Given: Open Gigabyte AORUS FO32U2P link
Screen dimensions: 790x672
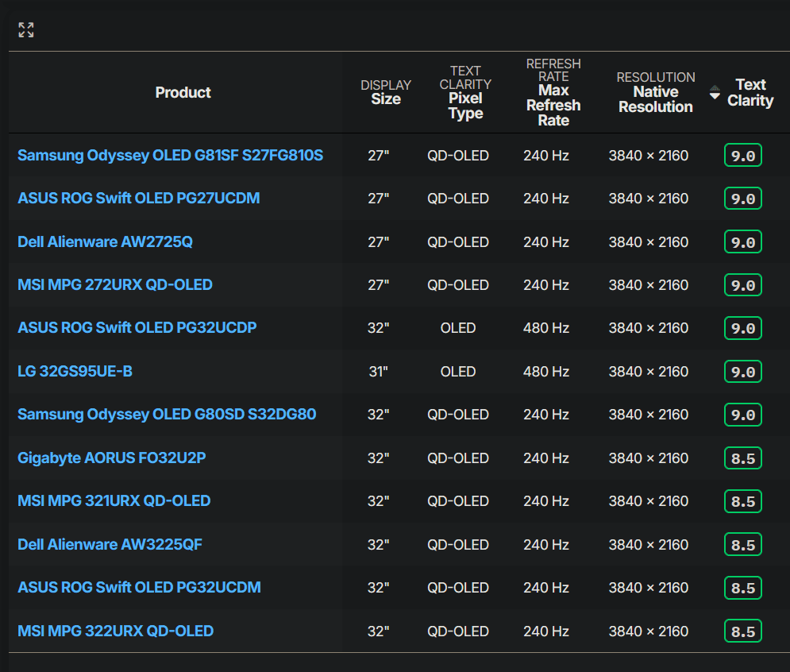Looking at the screenshot, I should pyautogui.click(x=112, y=458).
